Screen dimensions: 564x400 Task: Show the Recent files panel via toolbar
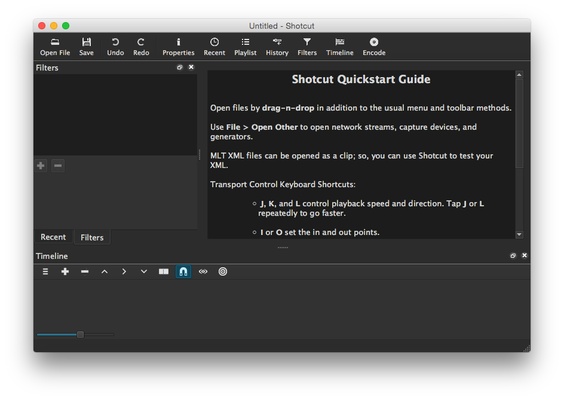click(214, 47)
